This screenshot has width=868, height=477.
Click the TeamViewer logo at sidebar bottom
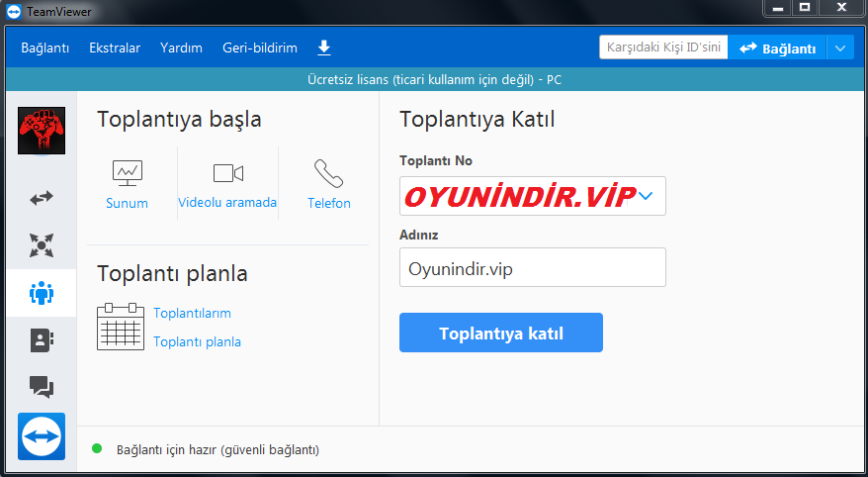click(x=41, y=436)
